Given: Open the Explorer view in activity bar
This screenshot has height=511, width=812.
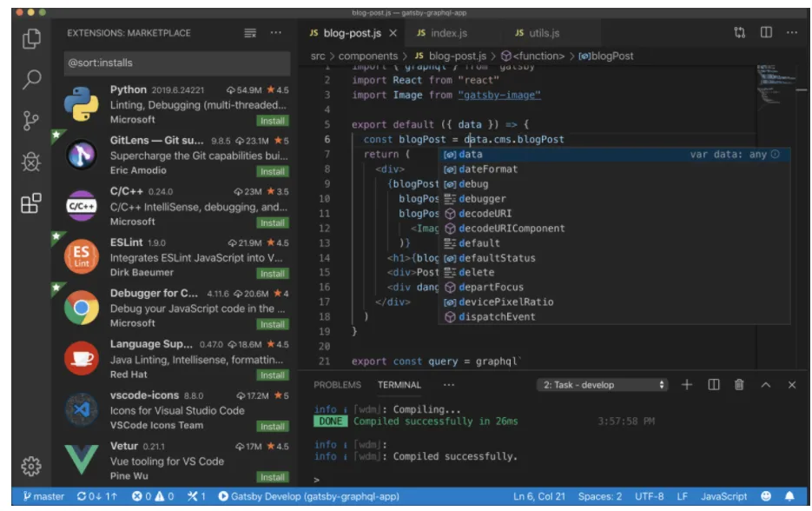Looking at the screenshot, I should click(31, 38).
